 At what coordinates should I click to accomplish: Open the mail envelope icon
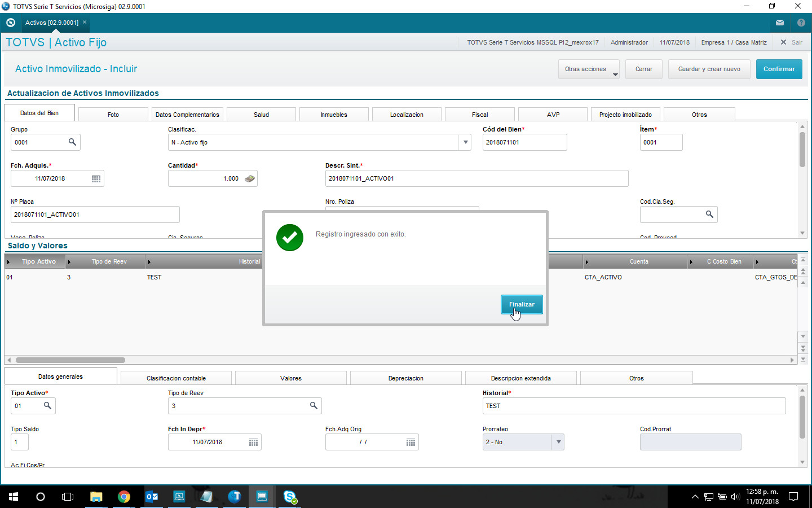click(780, 23)
